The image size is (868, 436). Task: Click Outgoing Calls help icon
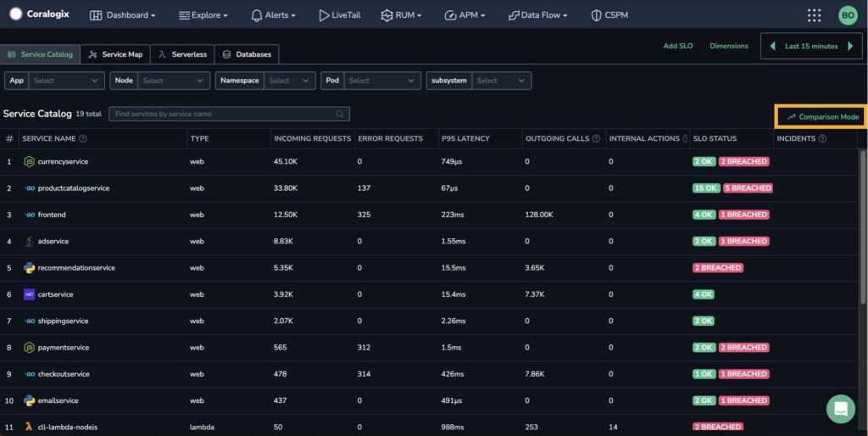tap(596, 138)
